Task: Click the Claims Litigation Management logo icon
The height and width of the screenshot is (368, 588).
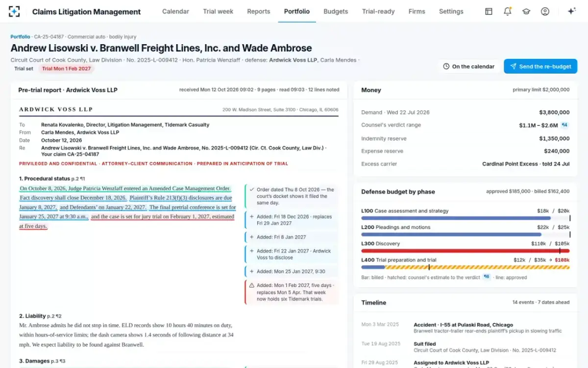Action: [x=15, y=12]
